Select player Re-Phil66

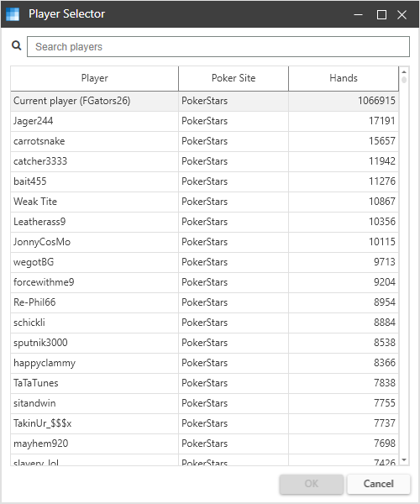tap(204, 302)
